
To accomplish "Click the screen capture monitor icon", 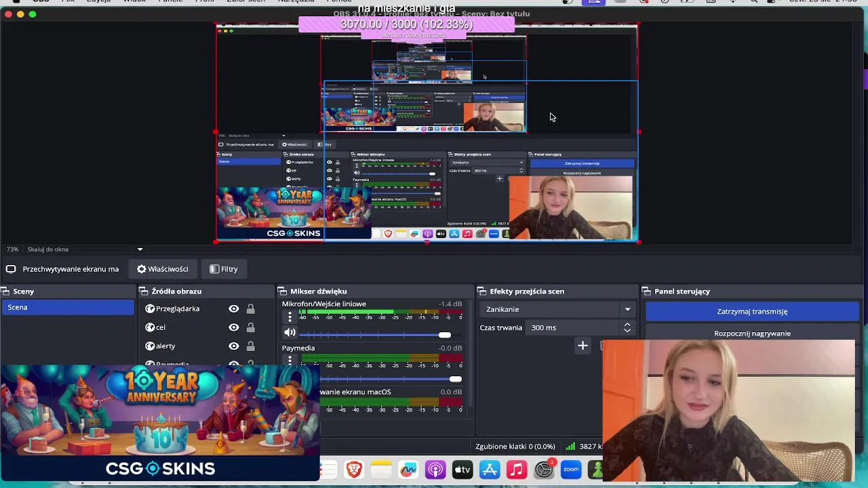I will click(x=11, y=269).
